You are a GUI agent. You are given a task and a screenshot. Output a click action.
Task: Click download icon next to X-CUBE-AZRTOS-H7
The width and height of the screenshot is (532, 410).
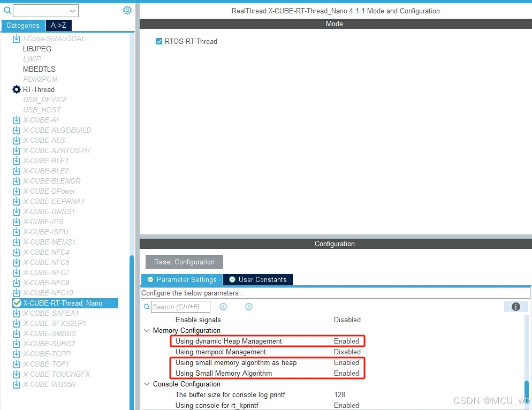16,151
